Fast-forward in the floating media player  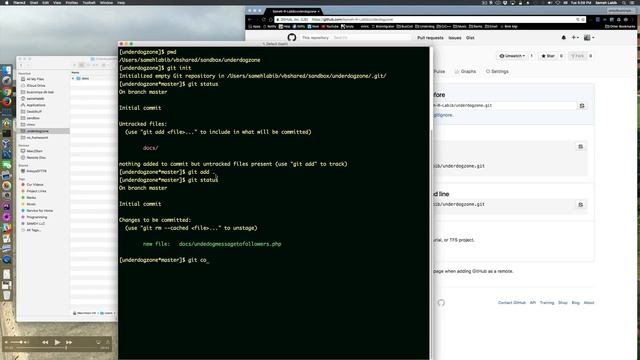[69, 342]
